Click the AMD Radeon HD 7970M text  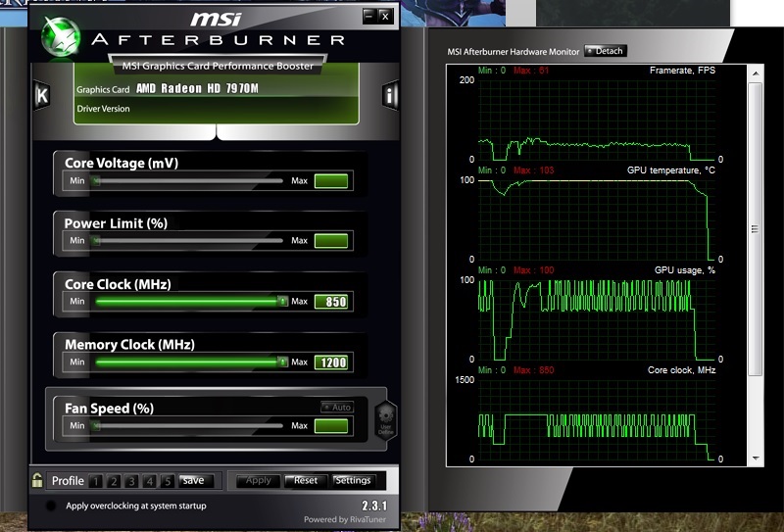197,88
